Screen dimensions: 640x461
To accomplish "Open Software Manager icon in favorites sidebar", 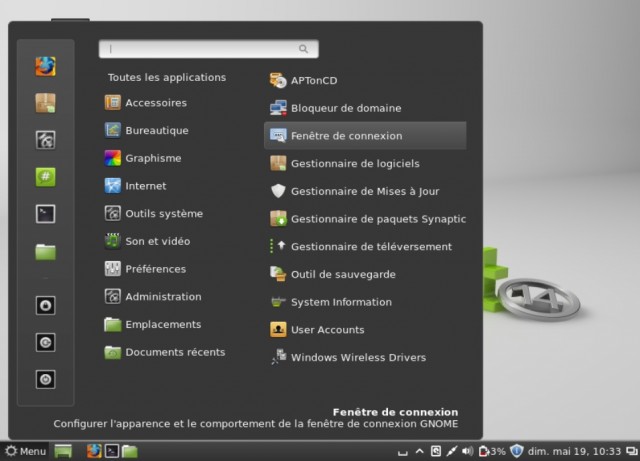I will [45, 103].
